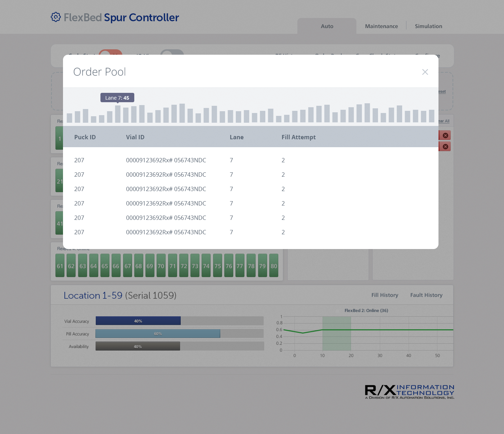Click the FlexBed 2: Online (36) legend

coord(366,311)
